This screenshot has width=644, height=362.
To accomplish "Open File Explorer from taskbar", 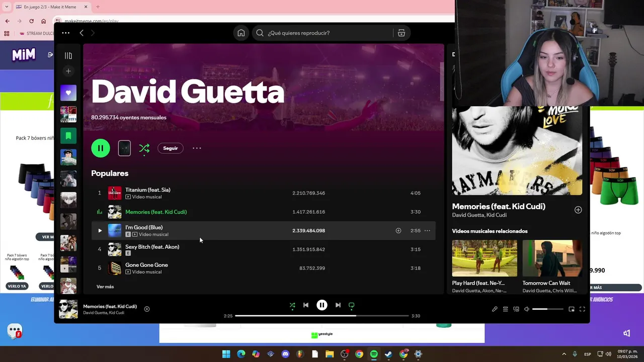I will [x=330, y=354].
